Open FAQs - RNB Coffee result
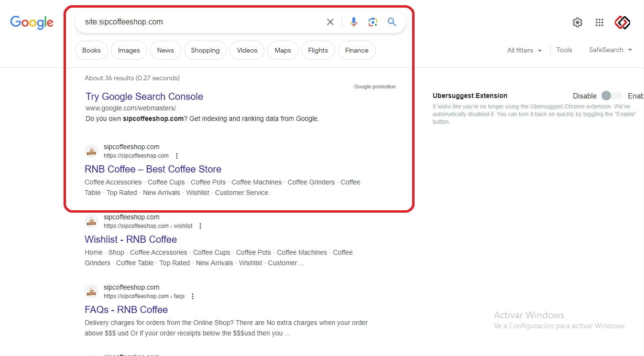The width and height of the screenshot is (644, 356). 126,310
